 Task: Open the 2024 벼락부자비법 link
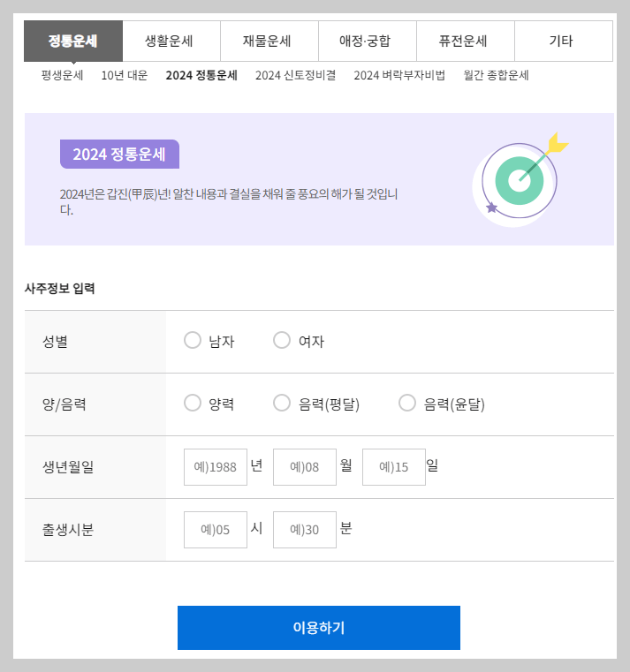click(x=399, y=75)
